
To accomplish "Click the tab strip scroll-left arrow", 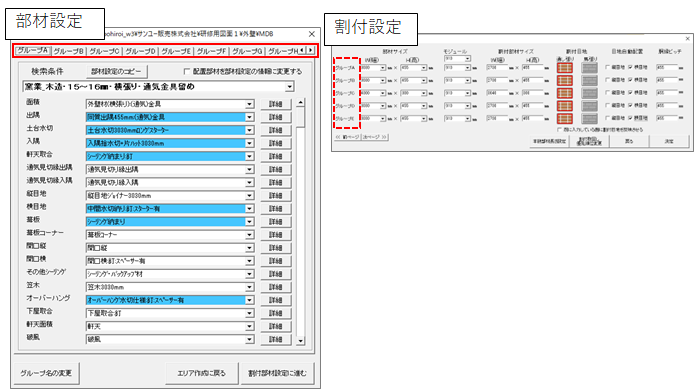I will click(x=302, y=50).
